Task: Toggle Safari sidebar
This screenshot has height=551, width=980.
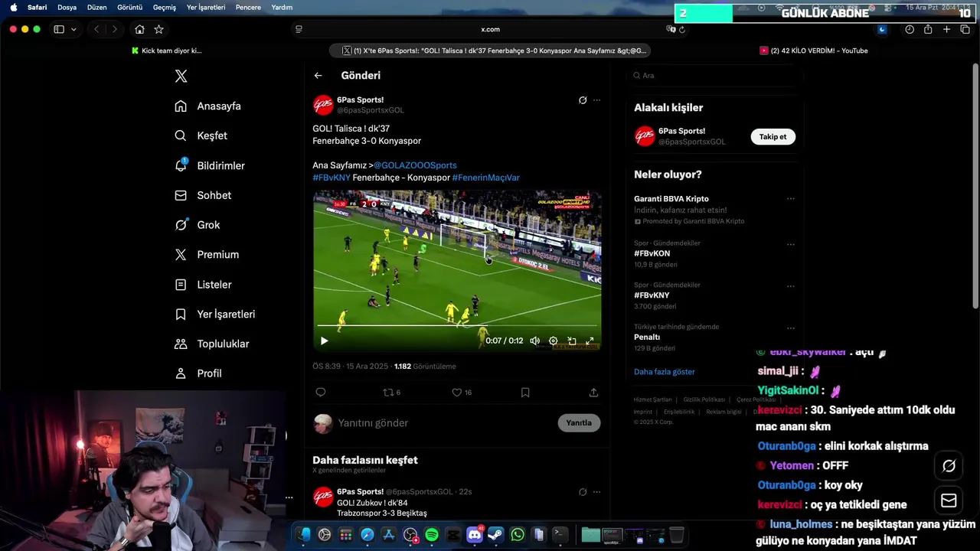Action: 59,29
